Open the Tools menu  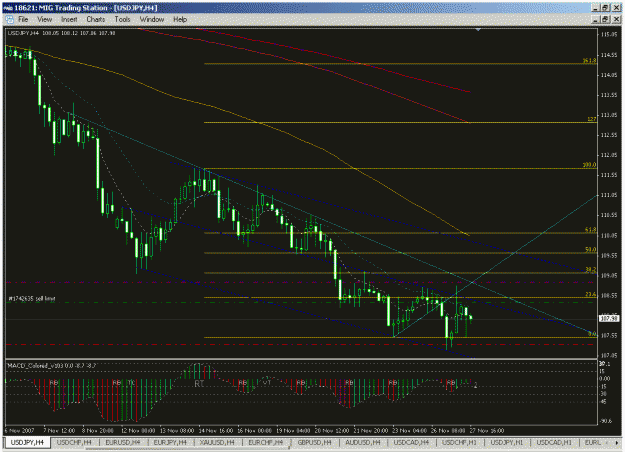click(122, 19)
